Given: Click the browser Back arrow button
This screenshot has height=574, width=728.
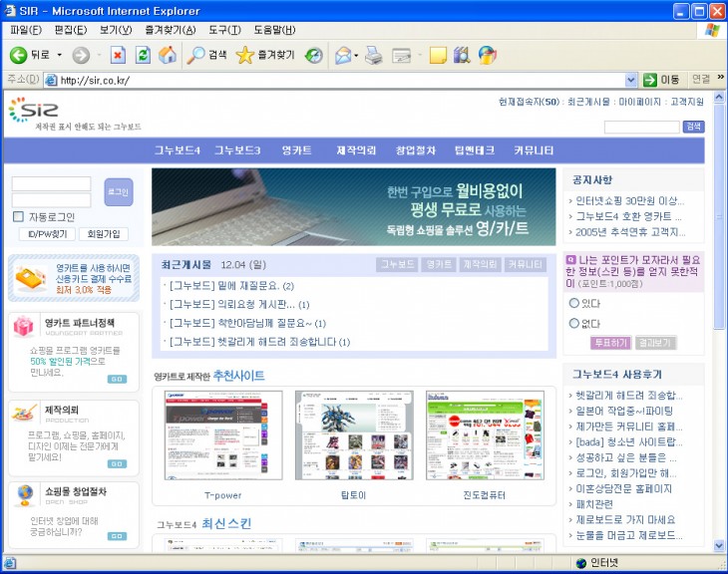Looking at the screenshot, I should point(19,55).
